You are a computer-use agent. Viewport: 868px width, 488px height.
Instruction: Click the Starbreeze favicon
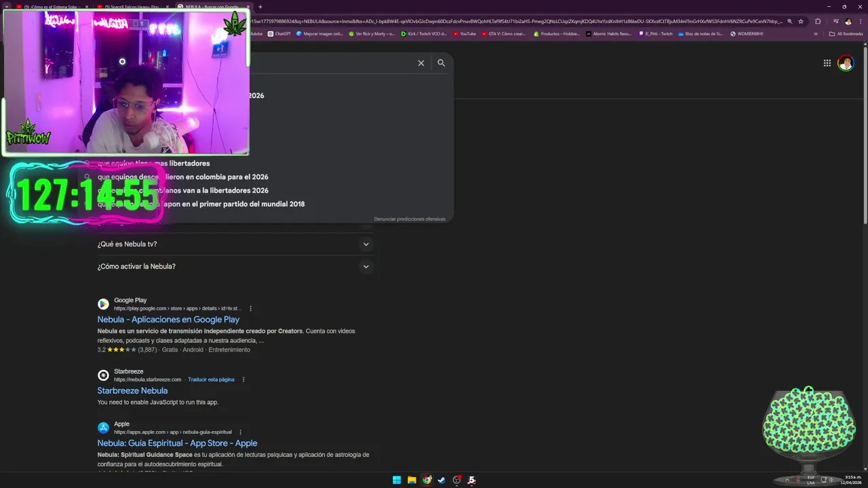click(x=103, y=375)
